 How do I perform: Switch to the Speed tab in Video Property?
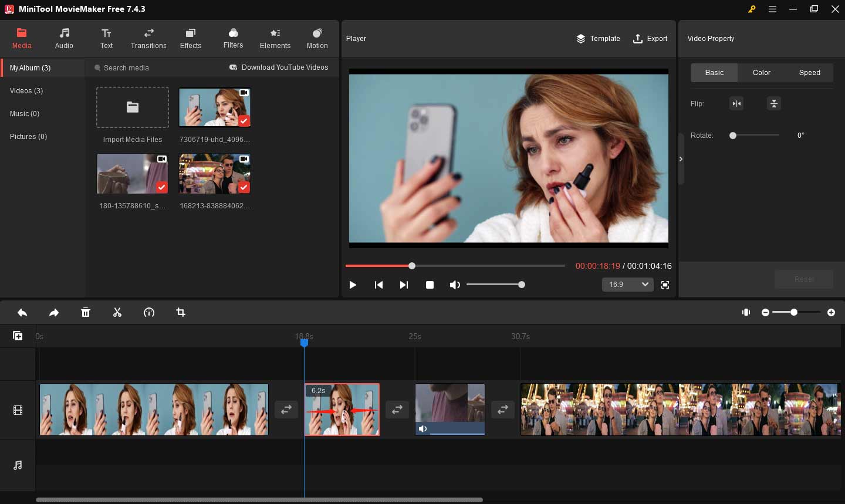tap(809, 73)
